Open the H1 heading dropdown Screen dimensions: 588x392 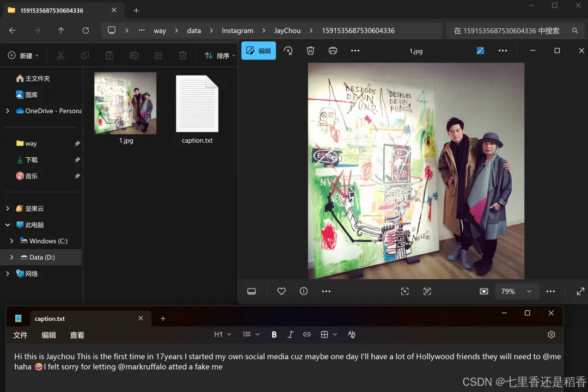[x=223, y=334]
